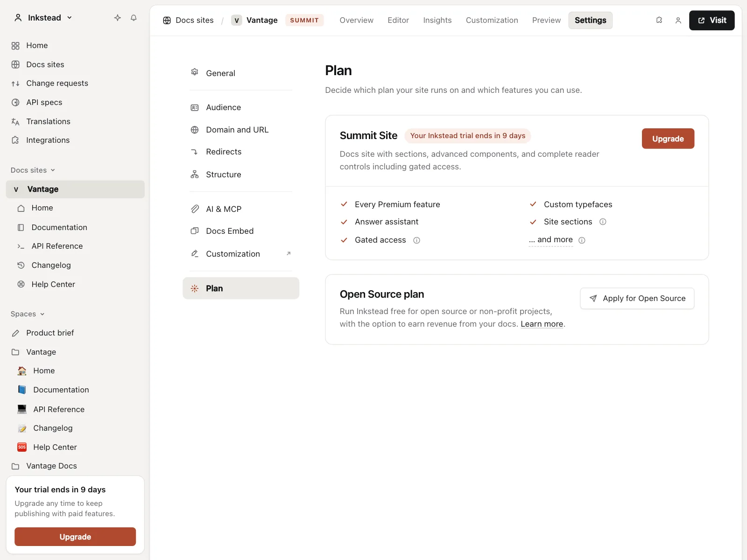Open the Vantage Docs folder
Screen dimensions: 747x560
(75, 466)
